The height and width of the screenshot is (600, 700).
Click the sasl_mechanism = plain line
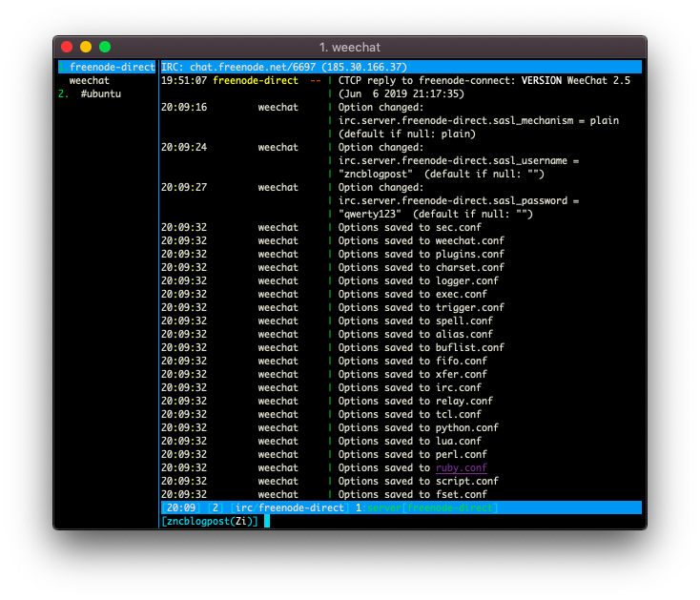click(x=478, y=120)
